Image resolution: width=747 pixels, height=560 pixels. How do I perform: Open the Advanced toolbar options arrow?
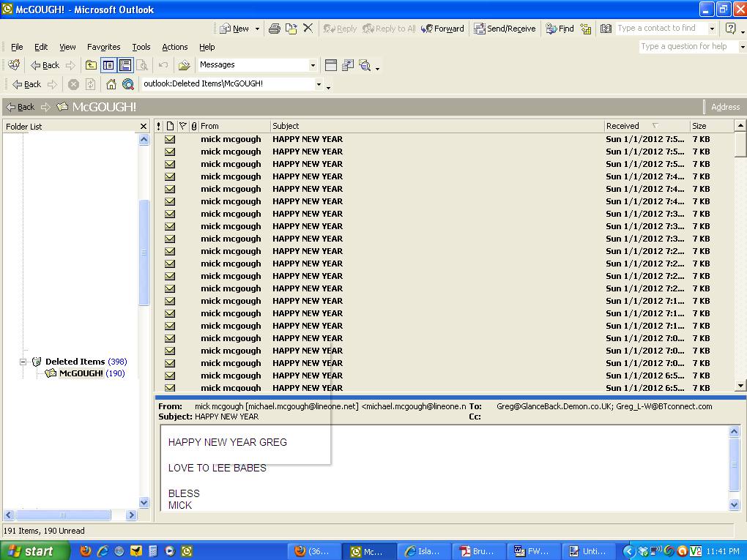(377, 69)
